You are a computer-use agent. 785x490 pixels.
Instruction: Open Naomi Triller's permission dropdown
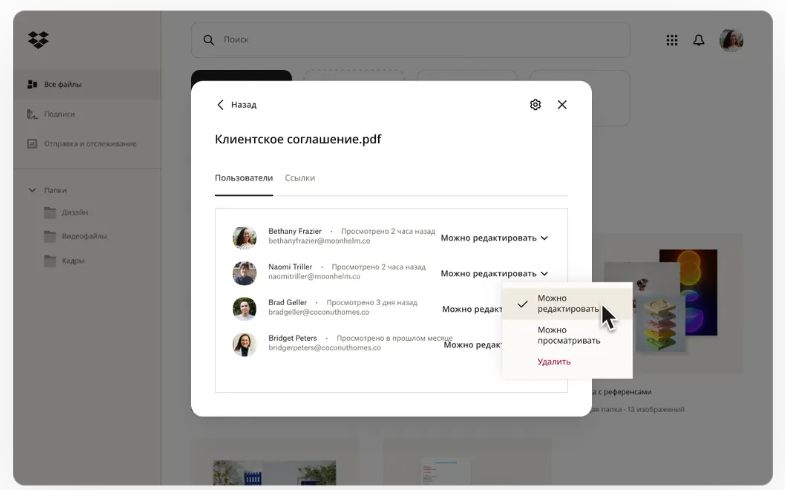tap(494, 273)
